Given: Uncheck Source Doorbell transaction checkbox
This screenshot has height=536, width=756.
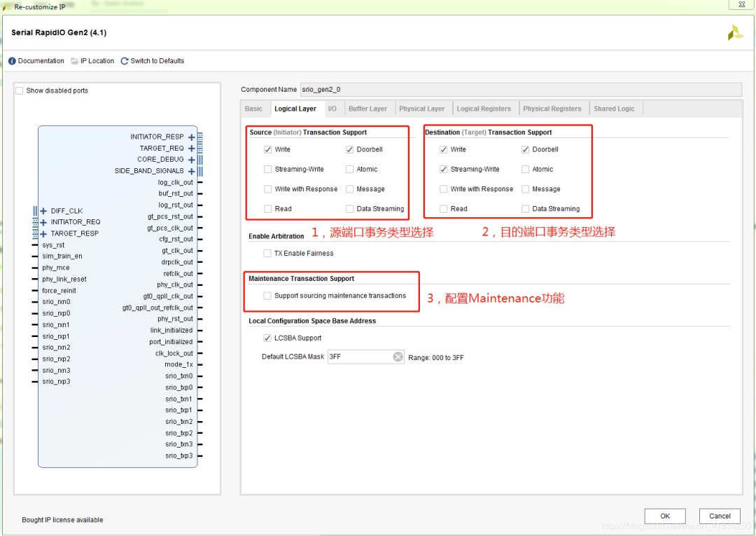Looking at the screenshot, I should pos(349,149).
